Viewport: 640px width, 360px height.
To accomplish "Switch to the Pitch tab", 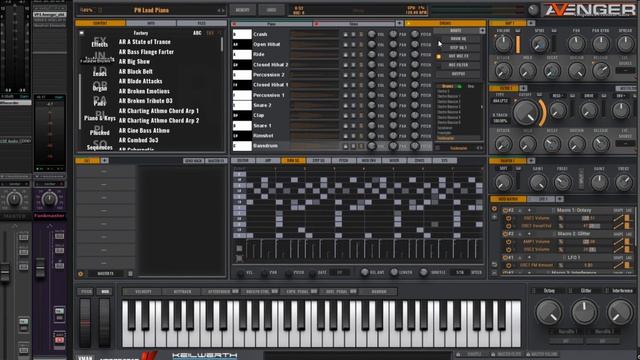I will 344,161.
